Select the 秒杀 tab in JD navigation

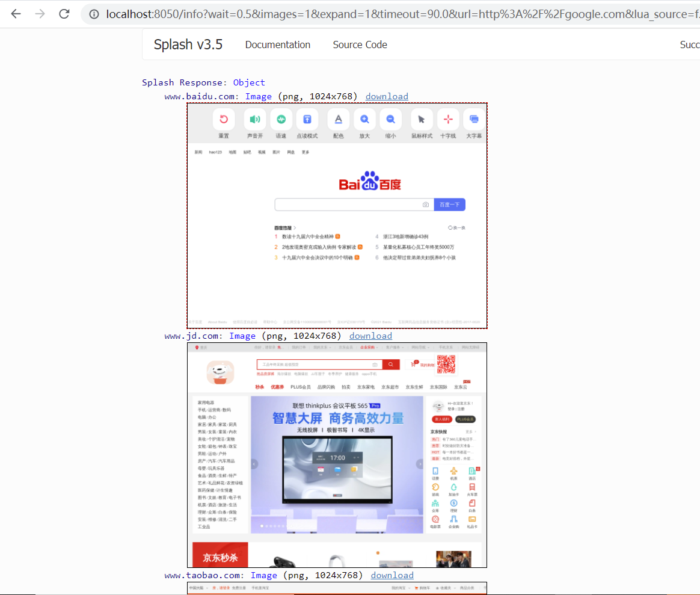tap(259, 387)
